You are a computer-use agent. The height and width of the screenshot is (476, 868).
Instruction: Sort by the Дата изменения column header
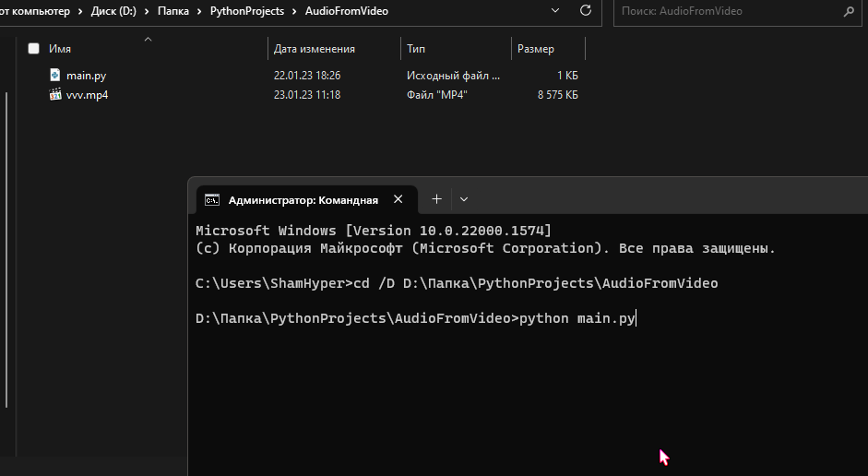pyautogui.click(x=314, y=49)
